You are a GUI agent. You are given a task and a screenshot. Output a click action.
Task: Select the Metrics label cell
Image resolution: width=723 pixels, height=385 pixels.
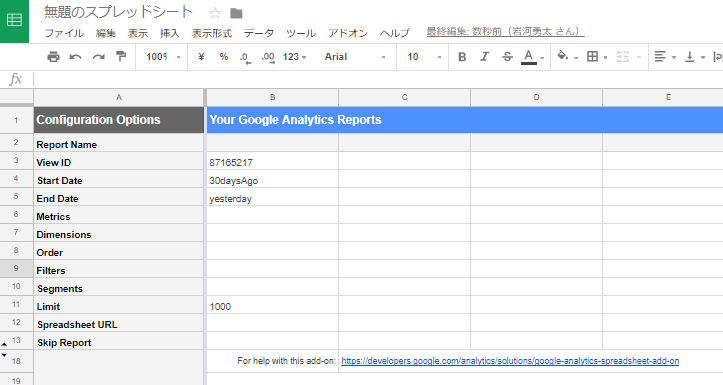click(x=119, y=216)
